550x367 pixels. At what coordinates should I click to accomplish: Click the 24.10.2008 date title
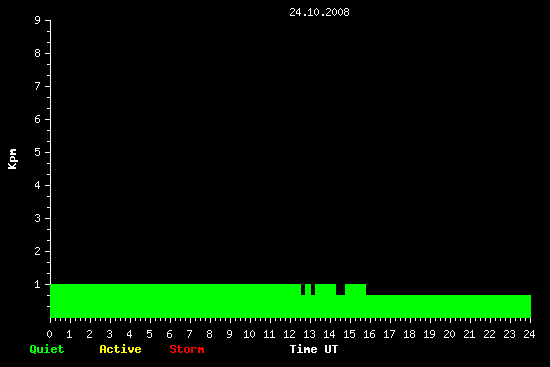(x=319, y=12)
